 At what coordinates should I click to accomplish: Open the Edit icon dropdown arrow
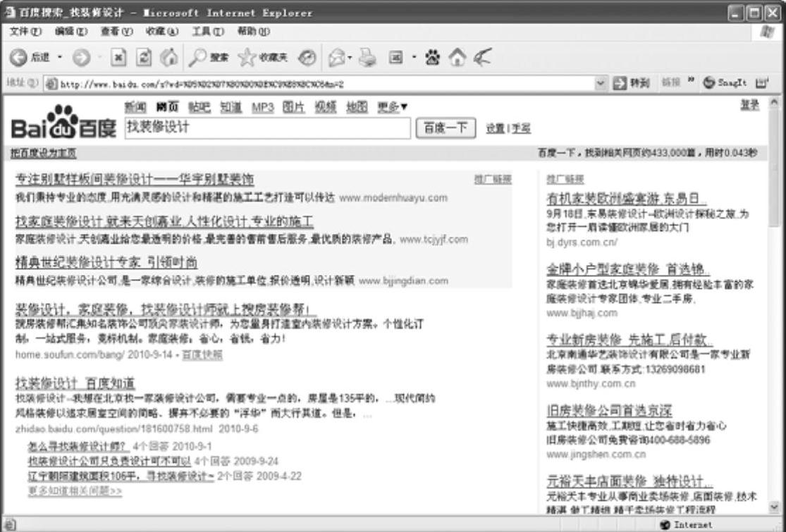tap(414, 57)
